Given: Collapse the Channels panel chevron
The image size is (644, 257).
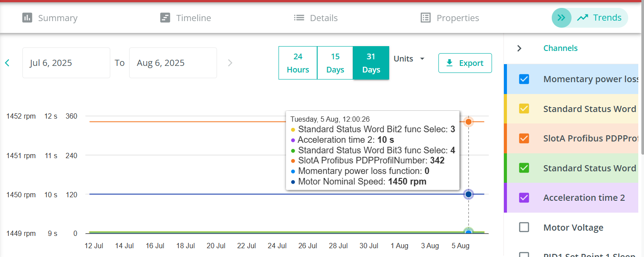Looking at the screenshot, I should click(x=519, y=48).
